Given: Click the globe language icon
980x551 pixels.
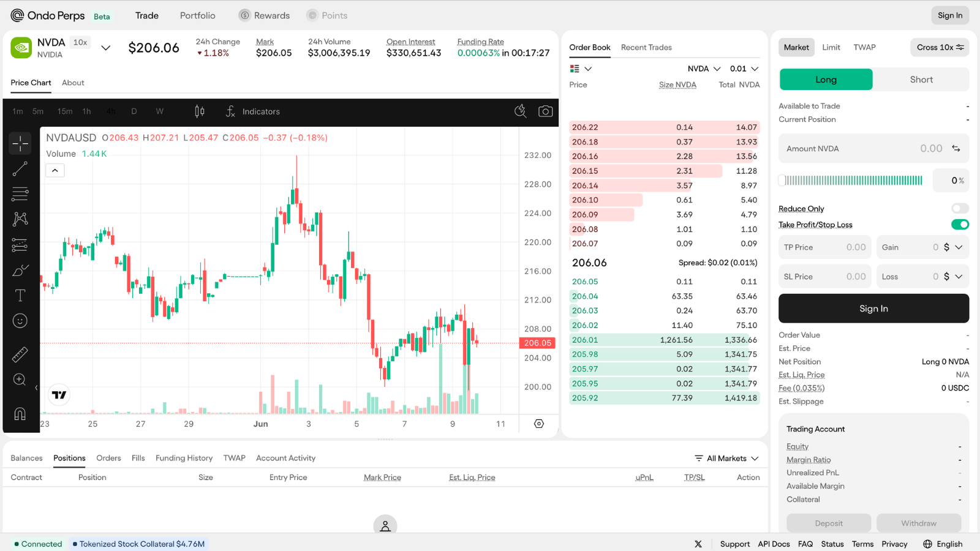Looking at the screenshot, I should point(927,544).
